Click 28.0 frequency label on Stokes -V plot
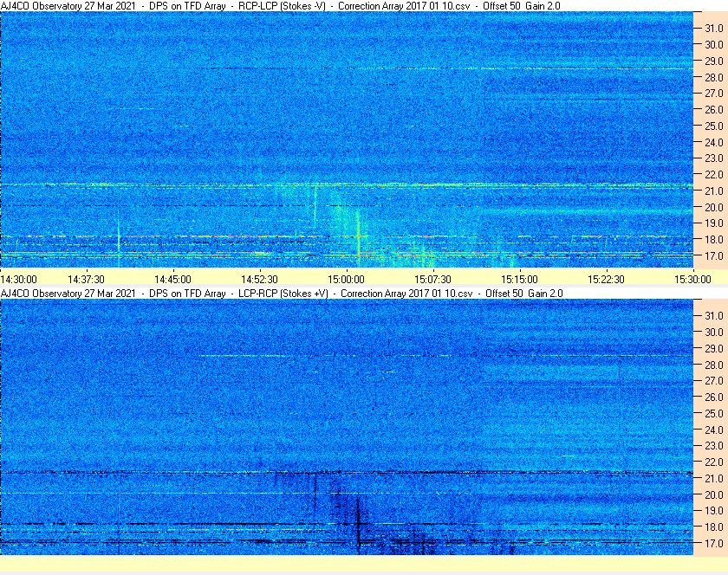This screenshot has width=728, height=575. coord(714,77)
